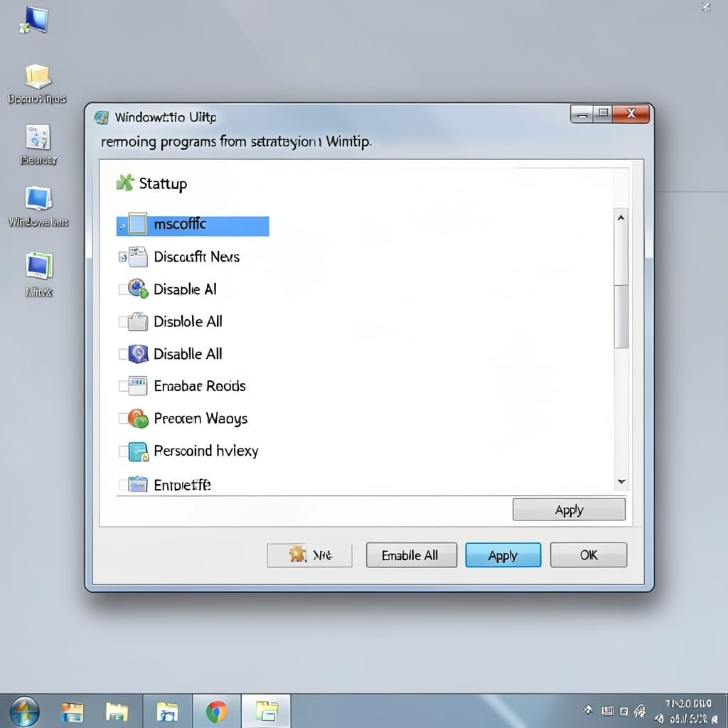Open the taskbar folder with blue document

point(167,712)
